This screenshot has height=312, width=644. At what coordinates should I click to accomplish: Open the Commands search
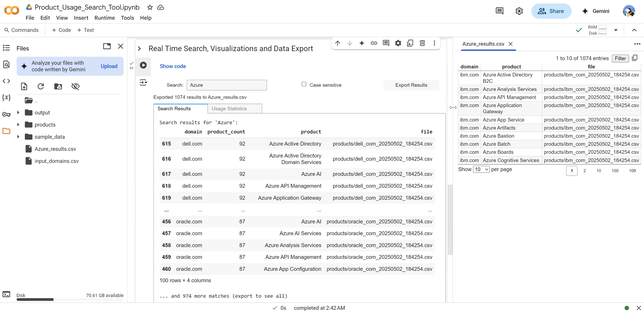pyautogui.click(x=22, y=30)
